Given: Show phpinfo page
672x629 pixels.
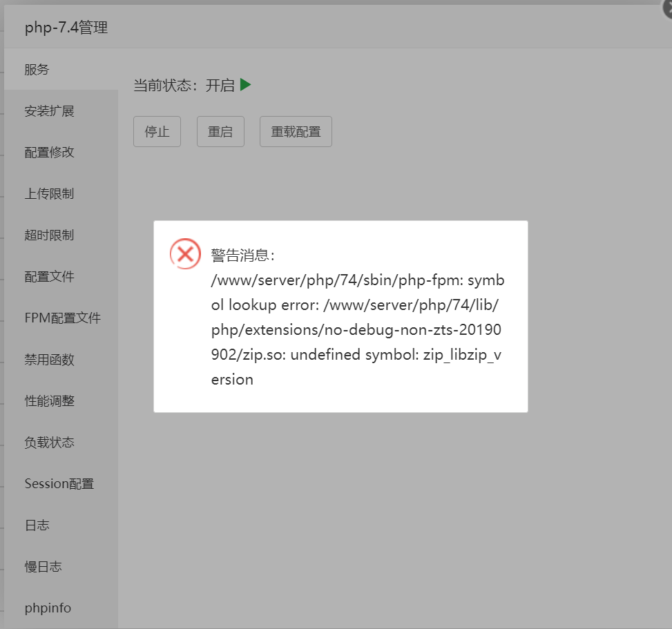Looking at the screenshot, I should (61, 608).
